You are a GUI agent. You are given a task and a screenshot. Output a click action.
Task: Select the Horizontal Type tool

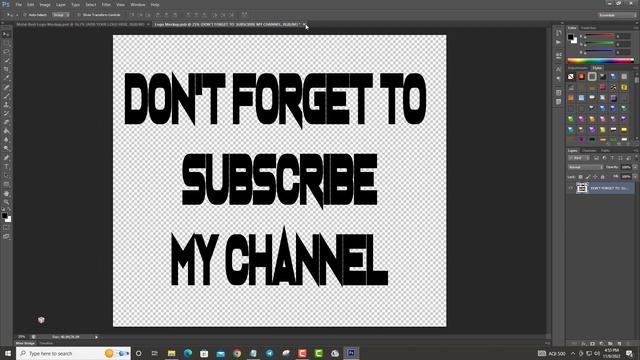point(6,166)
